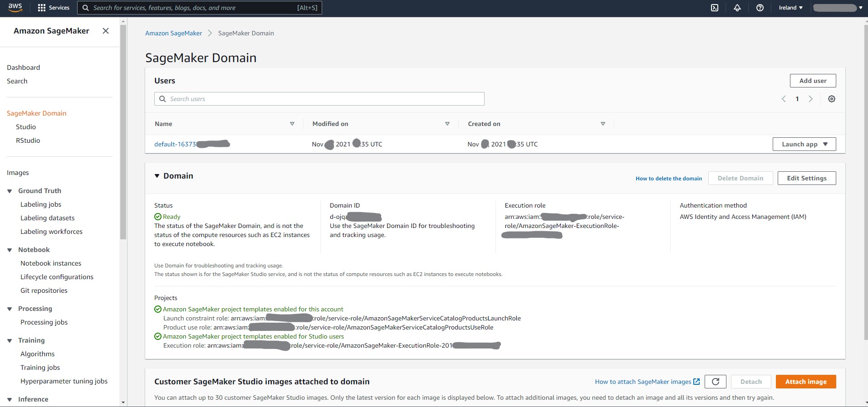
Task: Click Amazon SageMaker breadcrumb link
Action: [x=174, y=33]
